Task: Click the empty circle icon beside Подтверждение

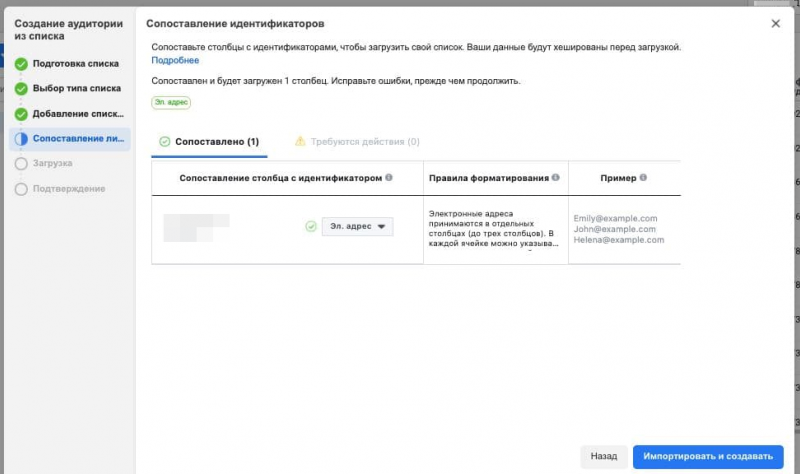Action: pyautogui.click(x=21, y=189)
